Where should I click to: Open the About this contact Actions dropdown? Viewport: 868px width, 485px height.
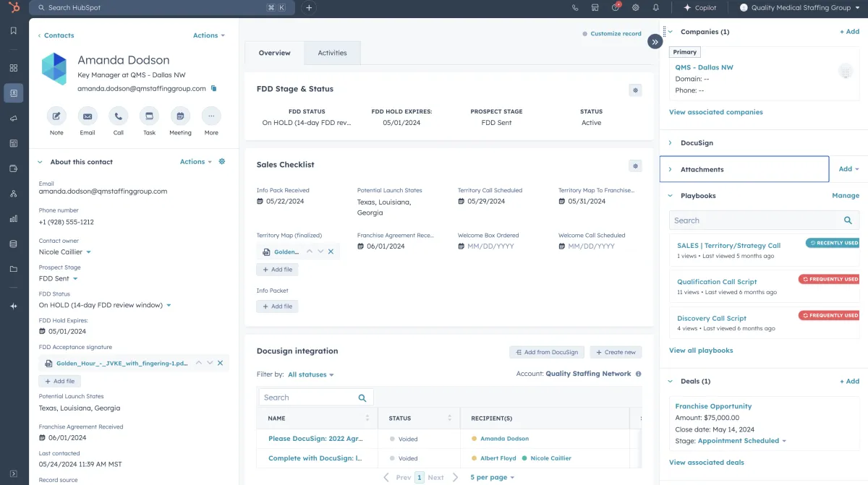196,162
